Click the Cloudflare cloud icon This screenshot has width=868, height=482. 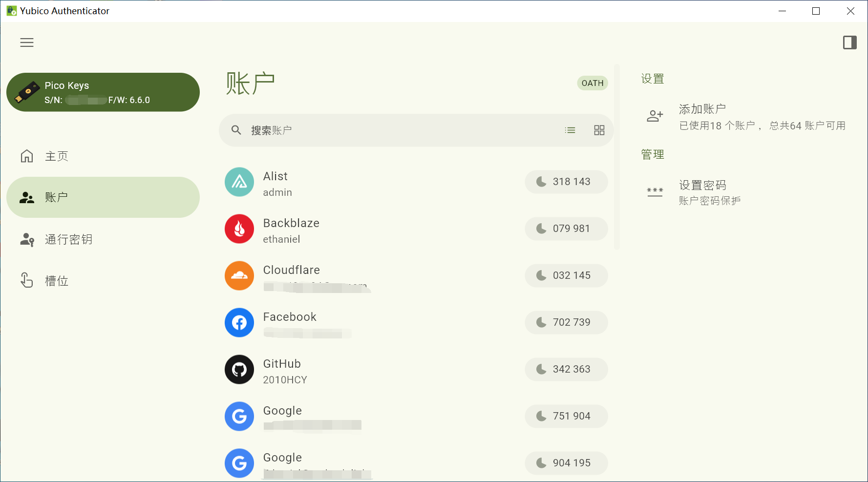pos(239,276)
